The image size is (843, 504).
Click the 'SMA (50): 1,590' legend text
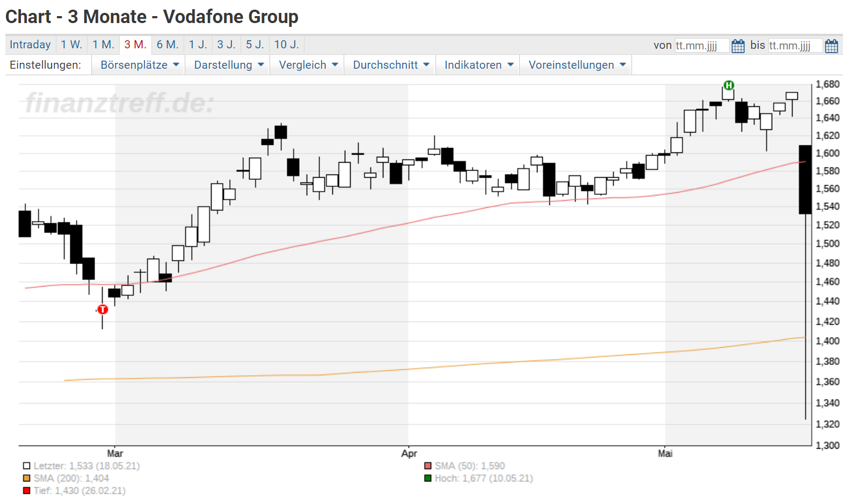coord(470,466)
